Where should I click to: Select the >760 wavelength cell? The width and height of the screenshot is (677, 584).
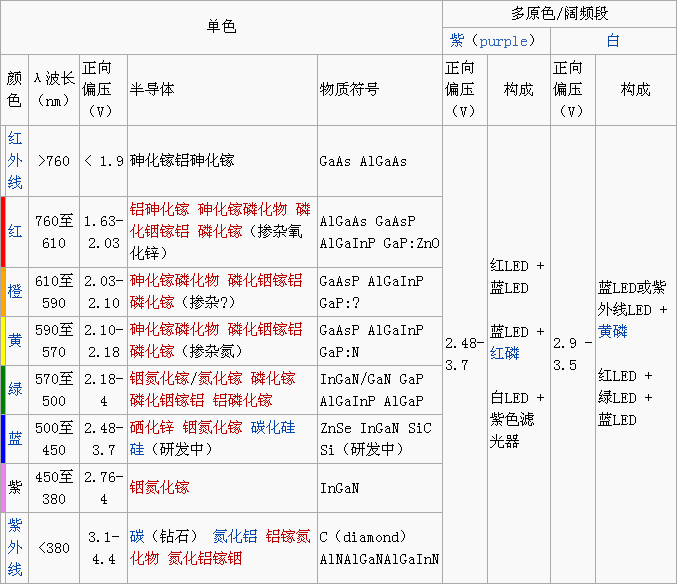point(54,161)
